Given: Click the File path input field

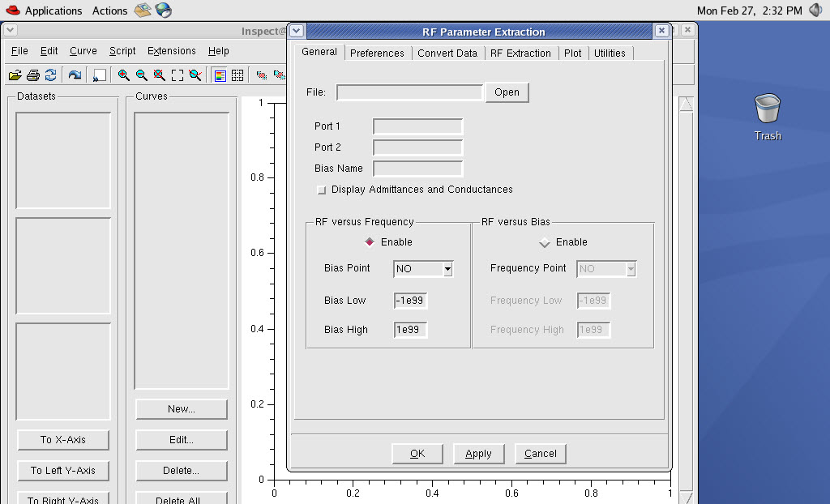Looking at the screenshot, I should coord(409,92).
